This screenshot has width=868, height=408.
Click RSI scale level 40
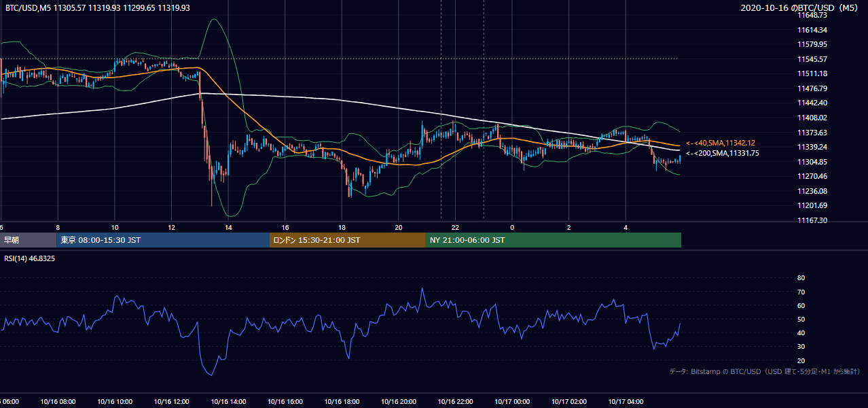[x=801, y=333]
